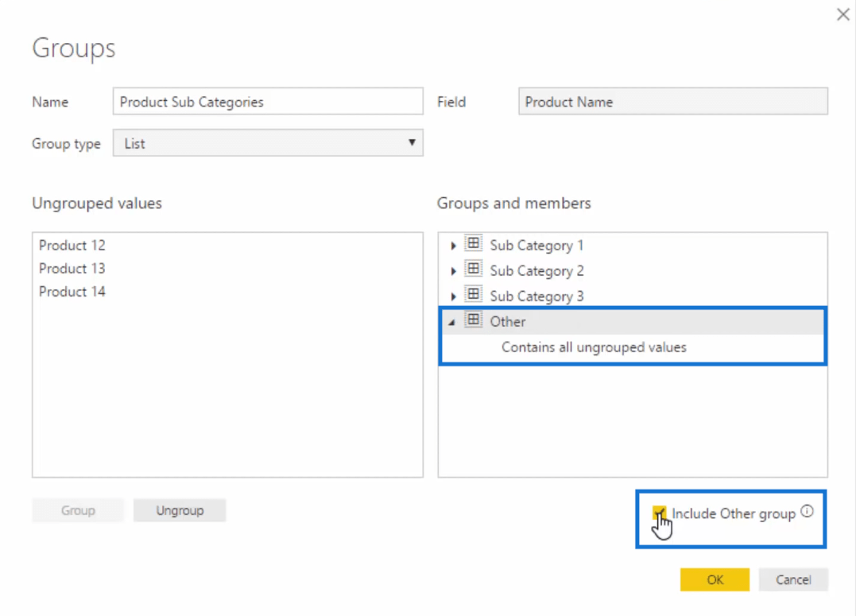Click the Include Other group label
The height and width of the screenshot is (616, 856).
tap(733, 514)
